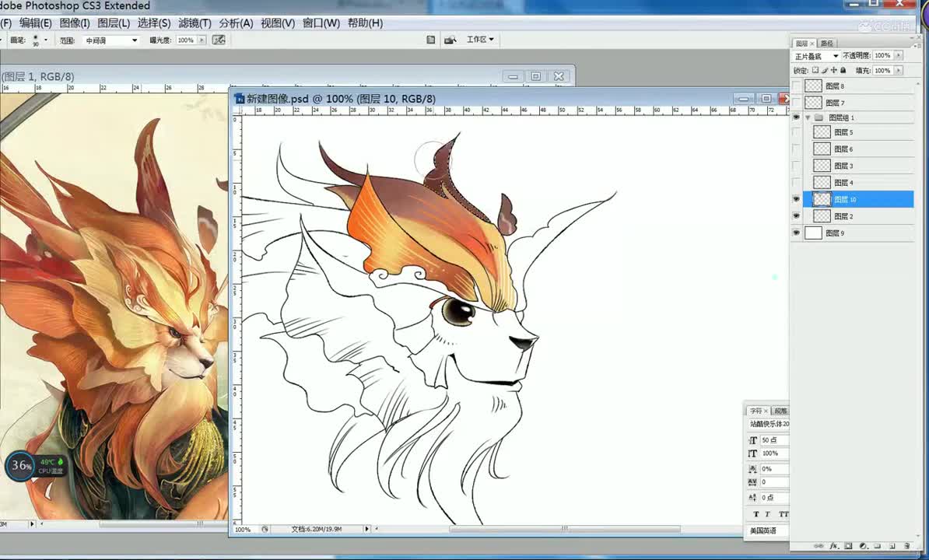Viewport: 929px width, 560px height.
Task: Show layer 图层 8 visibility box
Action: tap(796, 86)
